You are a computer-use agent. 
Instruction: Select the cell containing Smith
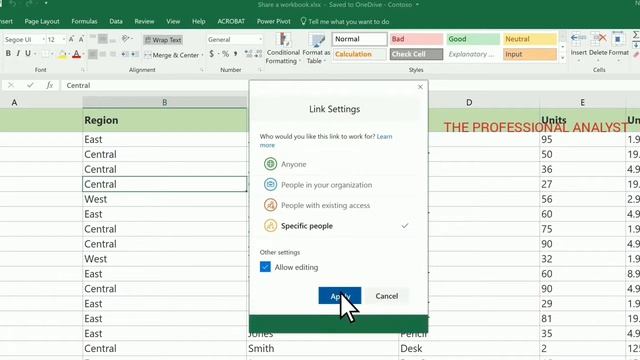click(x=322, y=348)
